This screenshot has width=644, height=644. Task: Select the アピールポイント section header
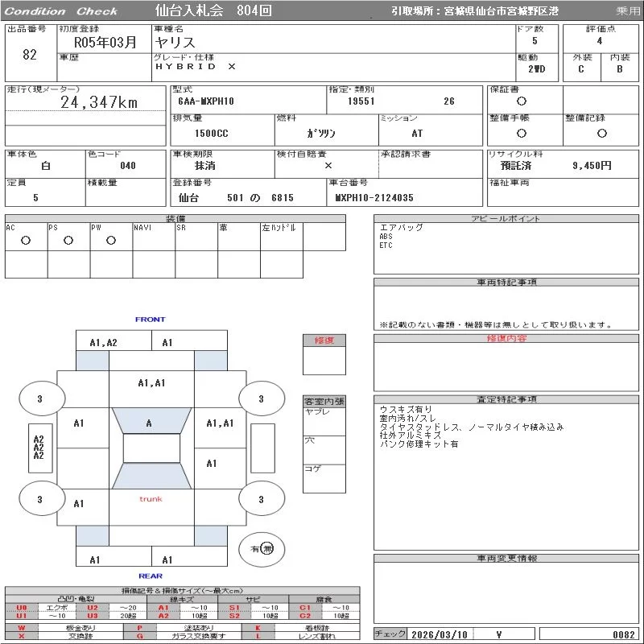[506, 219]
